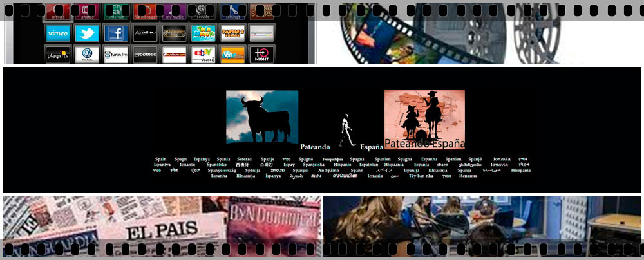The height and width of the screenshot is (260, 644).
Task: Open the tunin.fm radio tile
Action: coord(116,54)
